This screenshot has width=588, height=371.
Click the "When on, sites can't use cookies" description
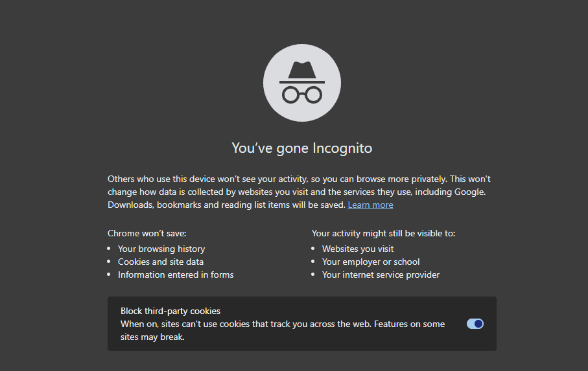(283, 330)
